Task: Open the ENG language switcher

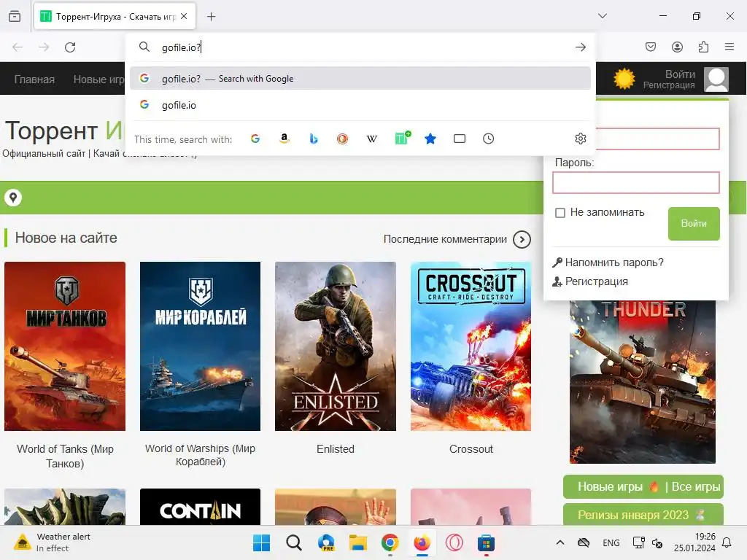Action: point(611,542)
